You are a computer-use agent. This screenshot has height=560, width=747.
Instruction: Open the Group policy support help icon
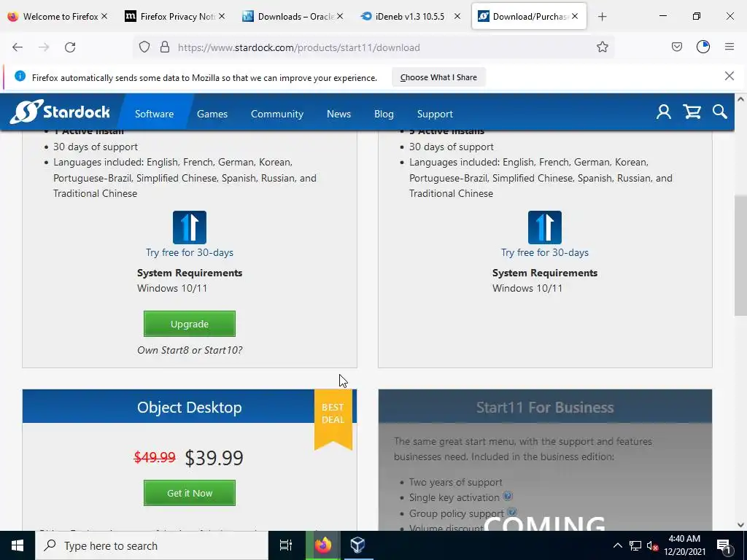pos(512,513)
